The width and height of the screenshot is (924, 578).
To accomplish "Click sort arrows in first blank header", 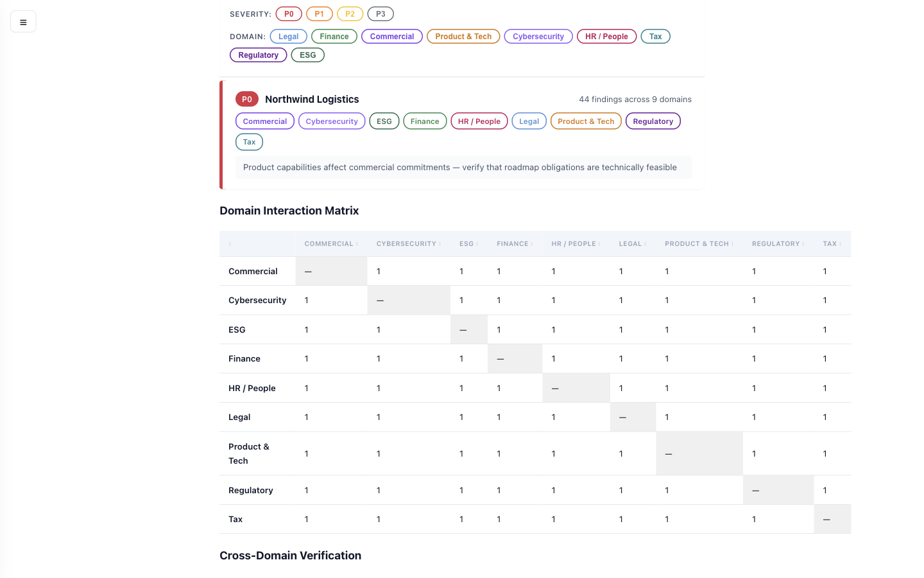I will [x=230, y=244].
